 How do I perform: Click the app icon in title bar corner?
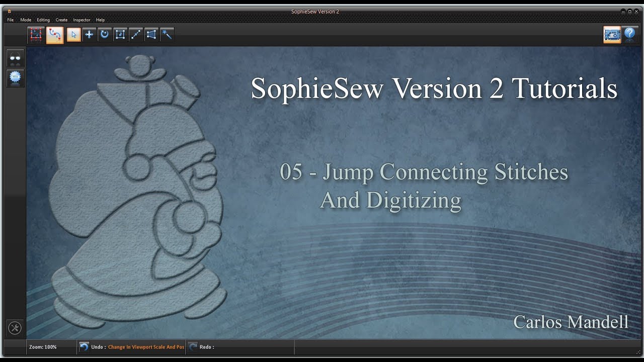pyautogui.click(x=9, y=12)
